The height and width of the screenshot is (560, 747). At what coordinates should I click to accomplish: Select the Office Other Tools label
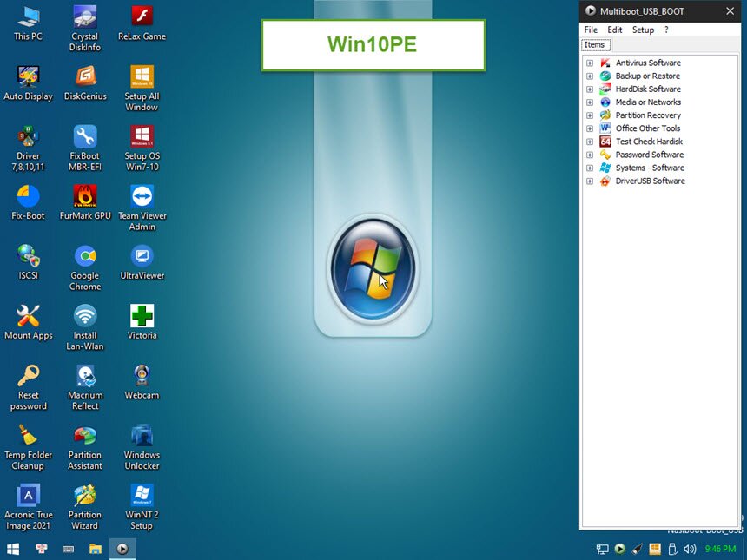(647, 128)
